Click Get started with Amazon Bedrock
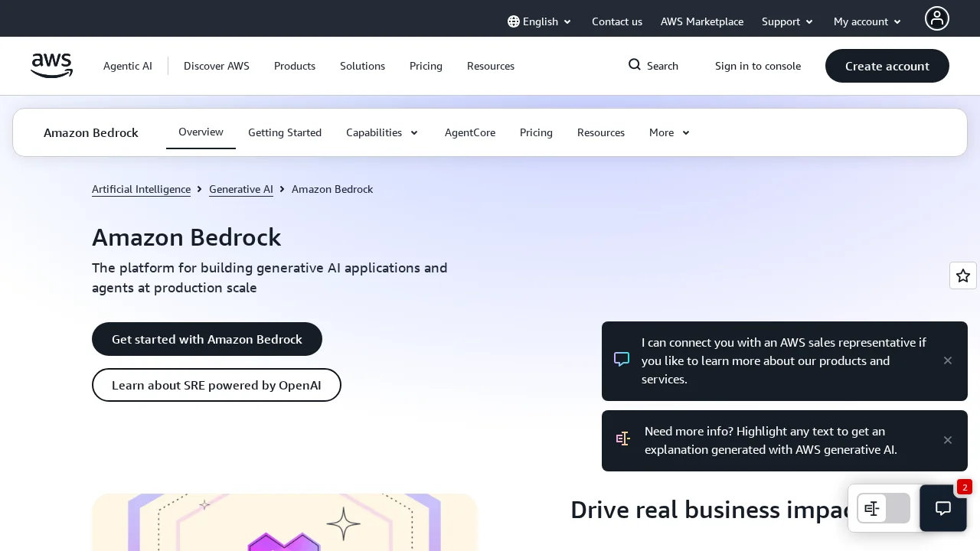980x551 pixels. pyautogui.click(x=207, y=339)
